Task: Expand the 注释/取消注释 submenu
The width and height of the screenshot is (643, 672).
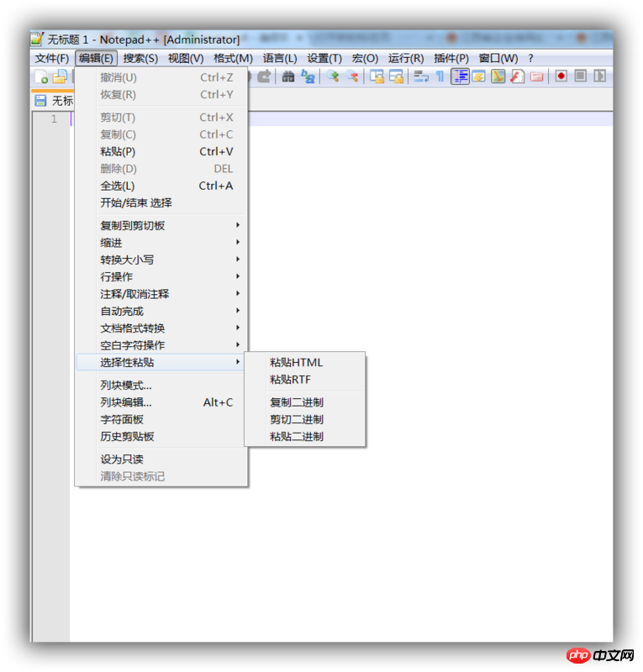Action: coord(161,294)
